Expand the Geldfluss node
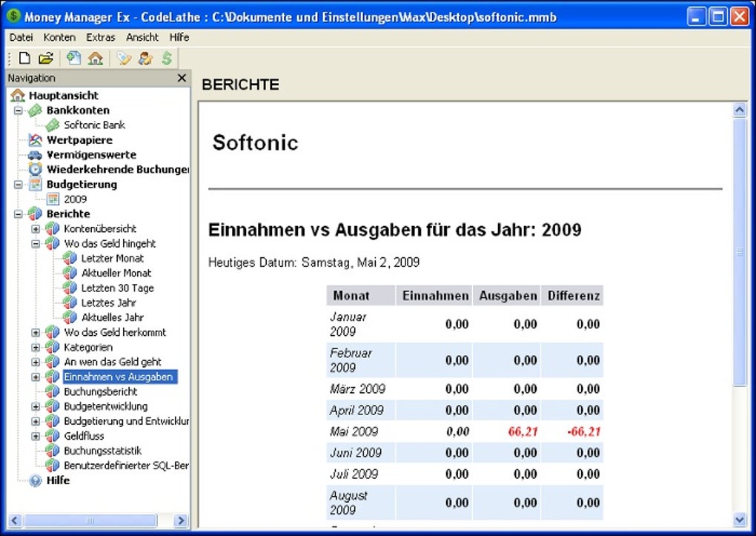Viewport: 756px width, 536px height. pos(36,436)
